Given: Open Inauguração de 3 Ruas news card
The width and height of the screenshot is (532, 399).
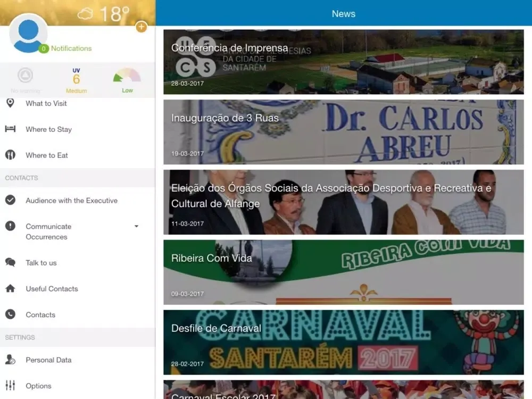Looking at the screenshot, I should pyautogui.click(x=343, y=132).
